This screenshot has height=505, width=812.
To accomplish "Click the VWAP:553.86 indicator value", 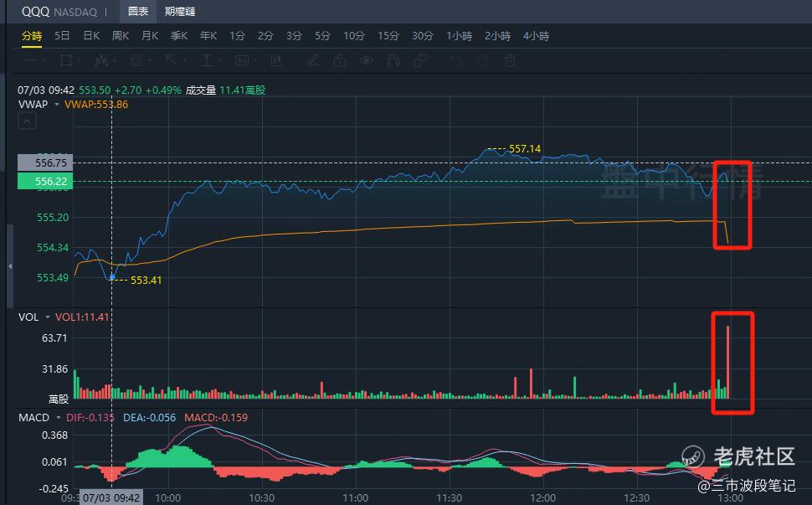I will (x=96, y=104).
